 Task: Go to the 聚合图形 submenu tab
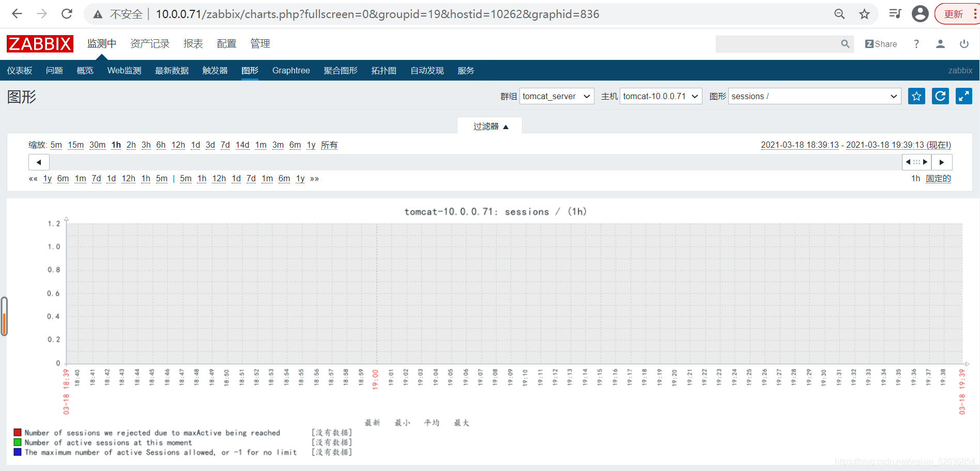[341, 71]
